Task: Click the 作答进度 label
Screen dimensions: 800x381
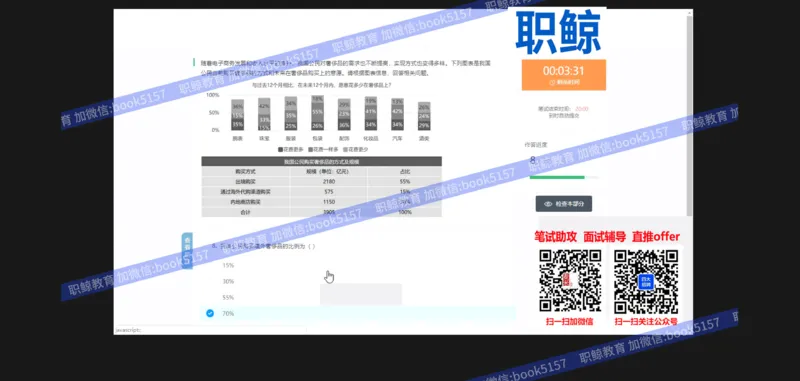Action: (536, 145)
